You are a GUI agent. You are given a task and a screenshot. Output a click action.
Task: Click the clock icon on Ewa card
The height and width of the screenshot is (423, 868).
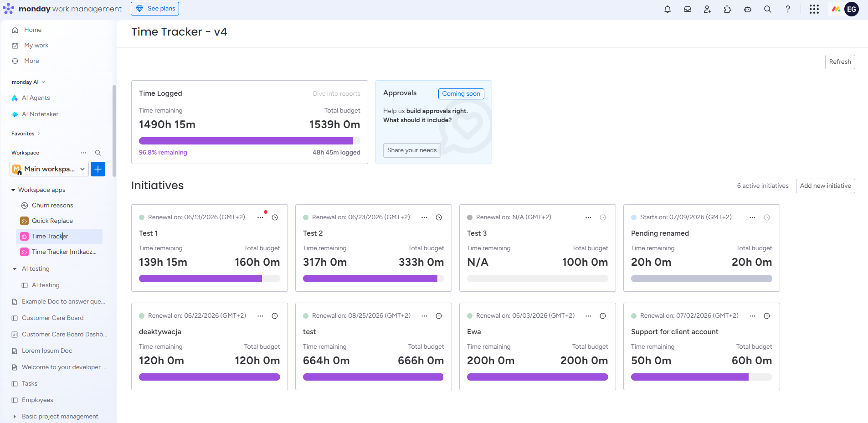[x=603, y=316]
